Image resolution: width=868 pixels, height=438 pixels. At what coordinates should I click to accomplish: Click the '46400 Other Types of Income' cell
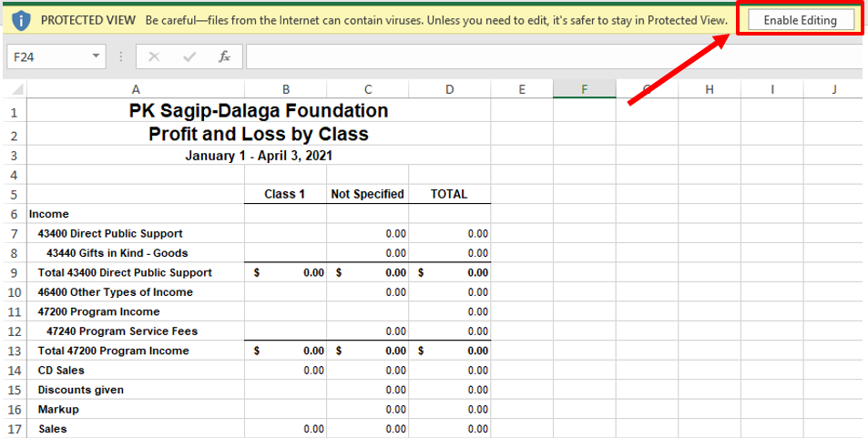[136, 291]
